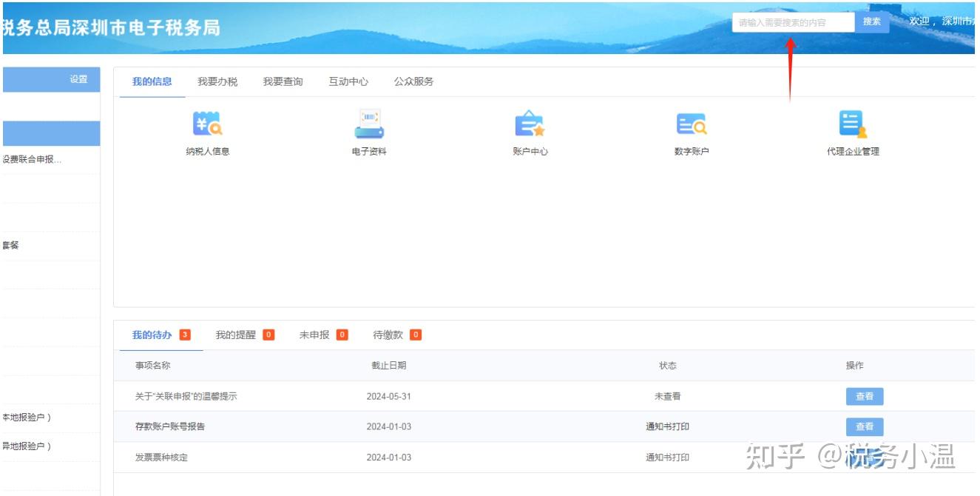Click the 操作 column header
Image resolution: width=980 pixels, height=496 pixels.
855,366
